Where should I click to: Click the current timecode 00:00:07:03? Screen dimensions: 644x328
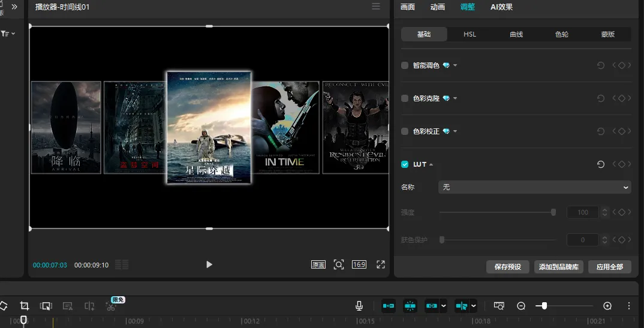[50, 265]
